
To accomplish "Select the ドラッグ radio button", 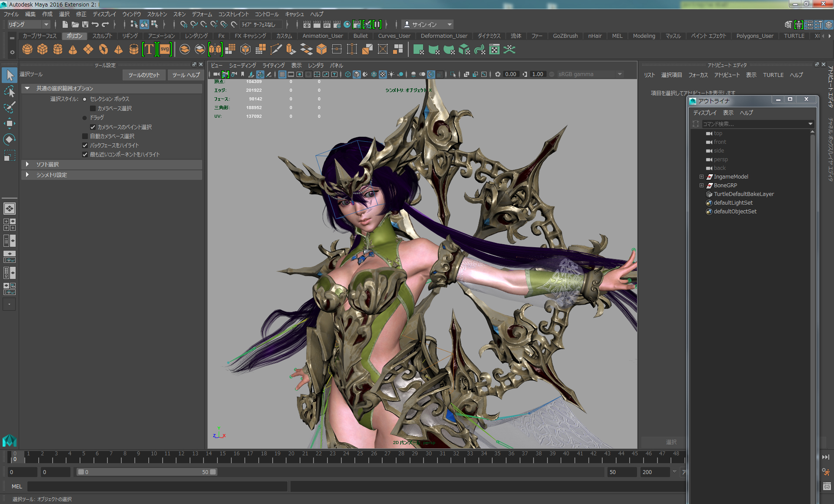I will [85, 118].
